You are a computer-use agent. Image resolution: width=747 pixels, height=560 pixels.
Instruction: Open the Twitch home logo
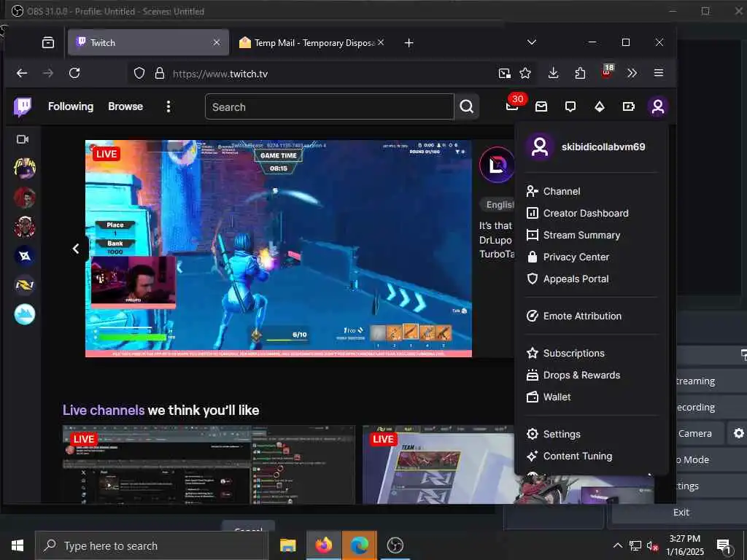point(23,106)
